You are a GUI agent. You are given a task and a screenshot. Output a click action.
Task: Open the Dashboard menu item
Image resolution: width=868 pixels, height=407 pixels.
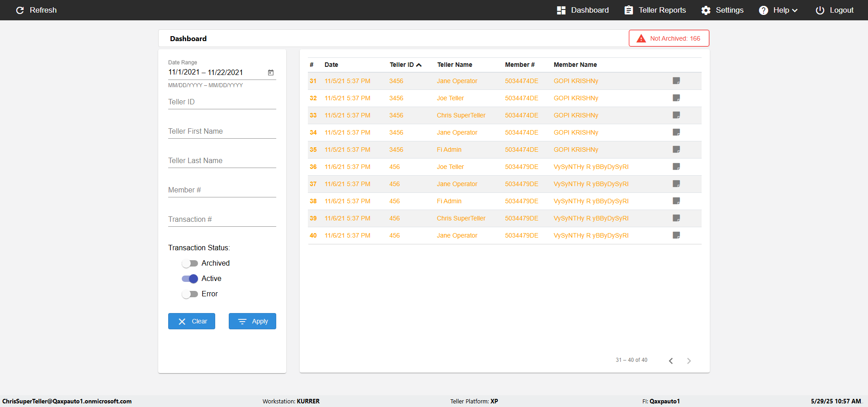coord(583,10)
